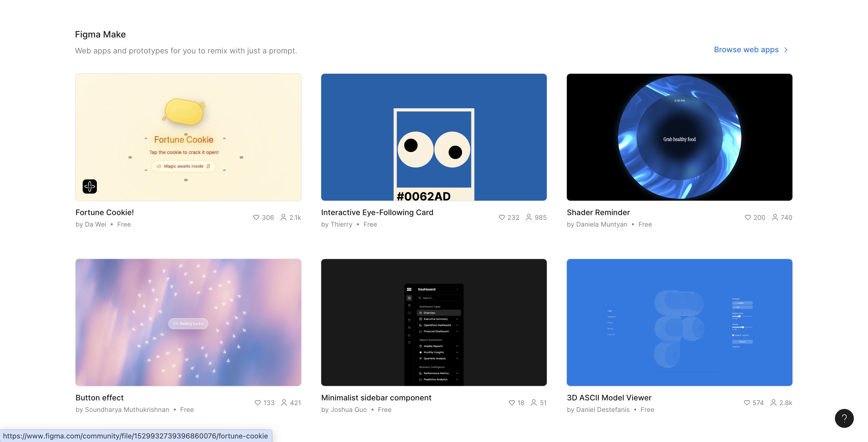Open the Minimalist sidebar component thumbnail
The height and width of the screenshot is (442, 868).
(434, 322)
